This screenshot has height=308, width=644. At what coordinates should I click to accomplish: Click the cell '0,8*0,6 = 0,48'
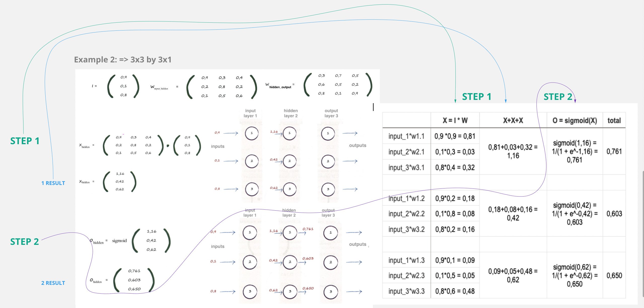point(455,291)
